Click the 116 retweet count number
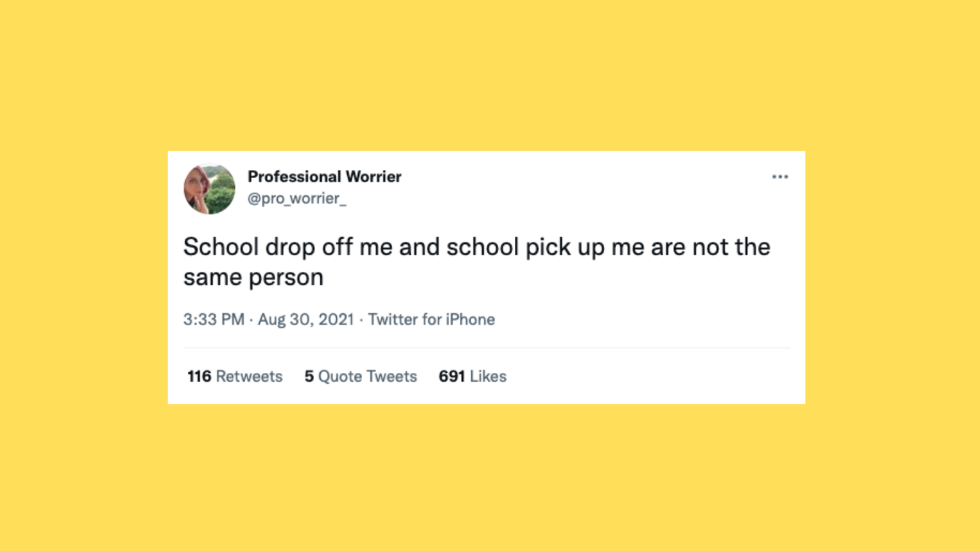 pyautogui.click(x=199, y=376)
